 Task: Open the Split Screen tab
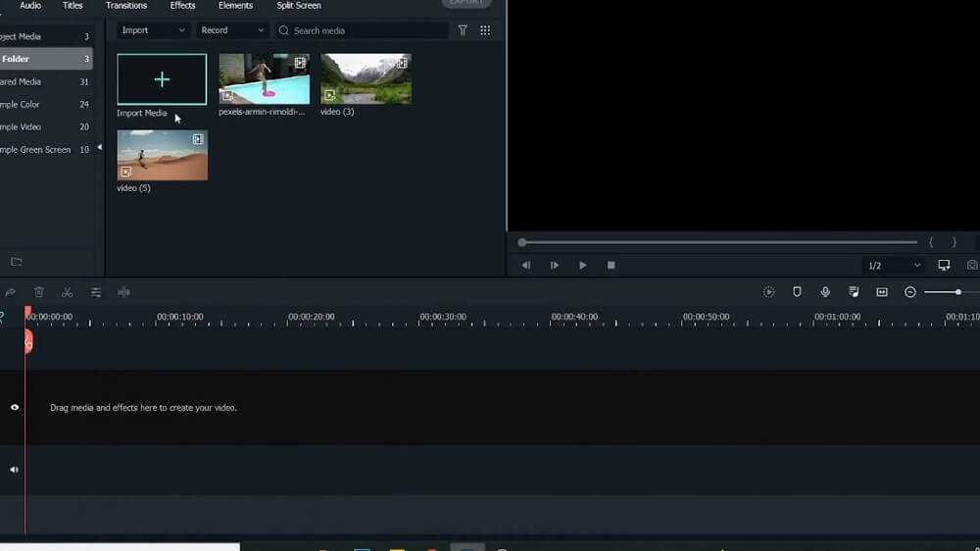[x=299, y=6]
